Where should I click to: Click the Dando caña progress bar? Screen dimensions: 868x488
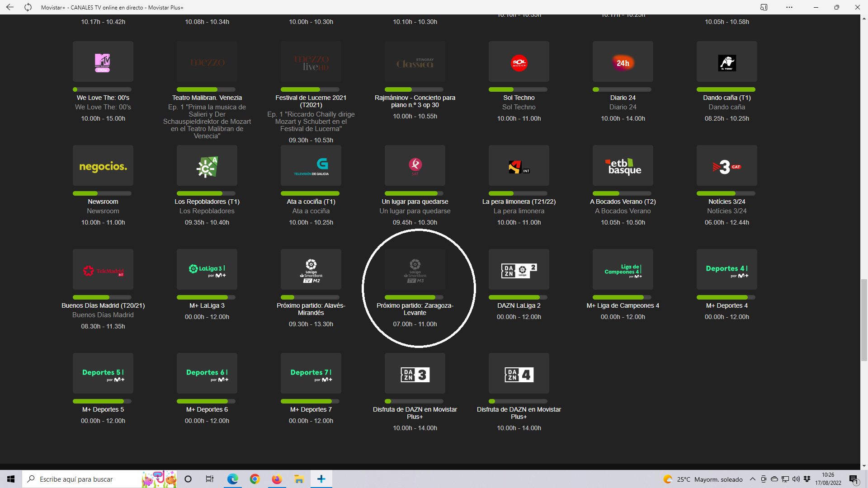coord(726,89)
